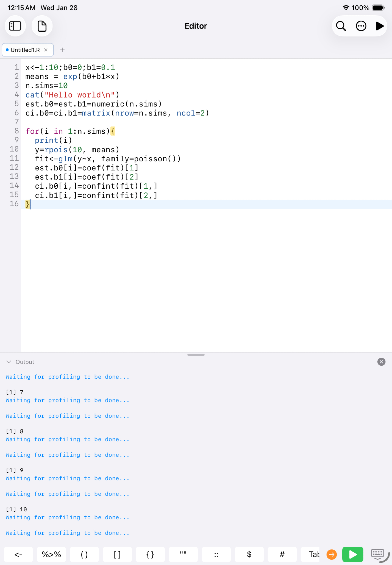Screen dimensions: 392x565
Task: Insert the assignment arrow operator
Action: (18, 555)
